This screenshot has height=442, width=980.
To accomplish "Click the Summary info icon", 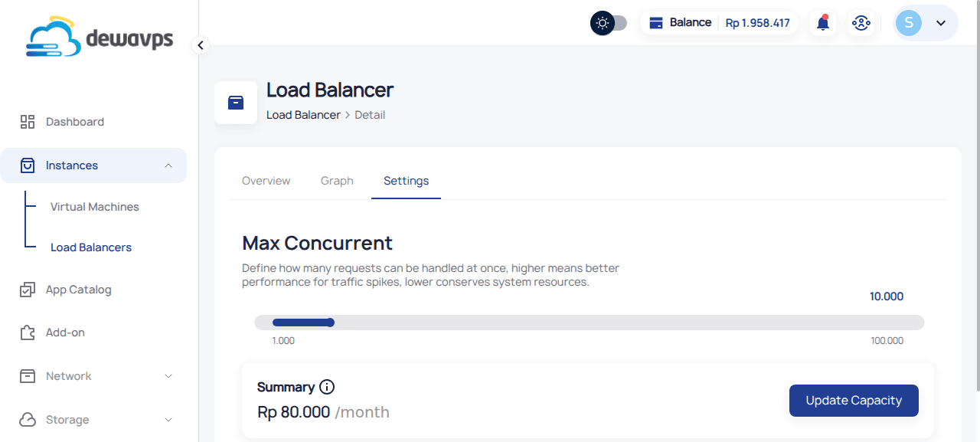I will 327,387.
